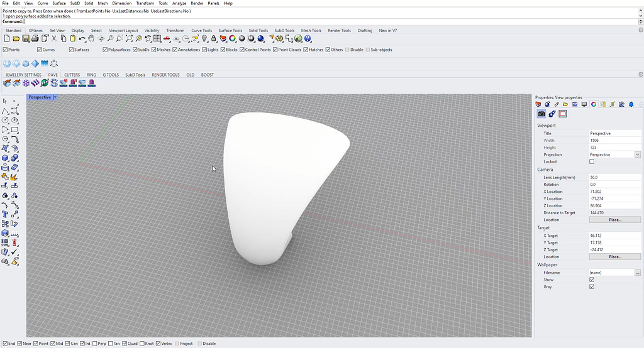
Task: Click the Place button for camera Location
Action: (x=614, y=220)
